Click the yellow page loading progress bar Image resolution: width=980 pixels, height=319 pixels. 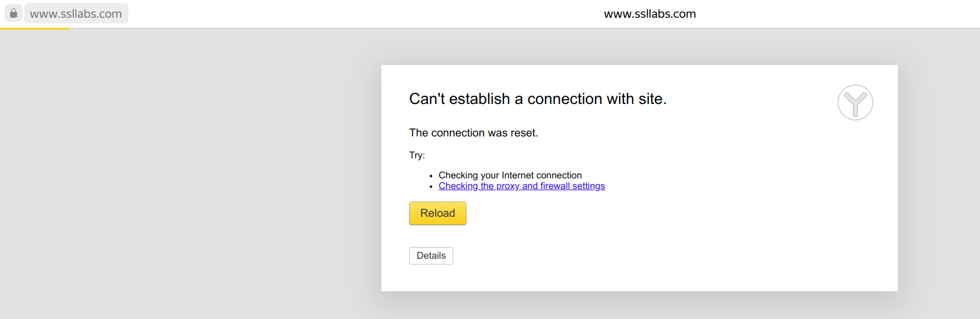[x=35, y=28]
